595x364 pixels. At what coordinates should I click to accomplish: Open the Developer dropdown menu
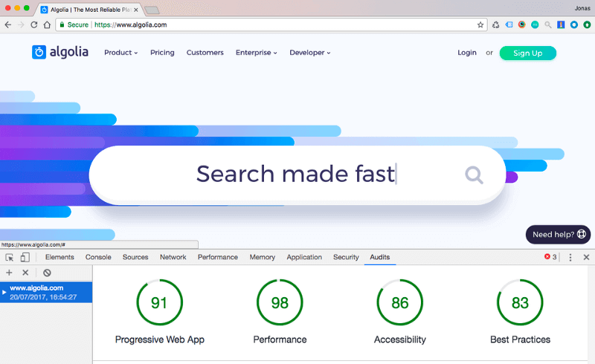[310, 53]
